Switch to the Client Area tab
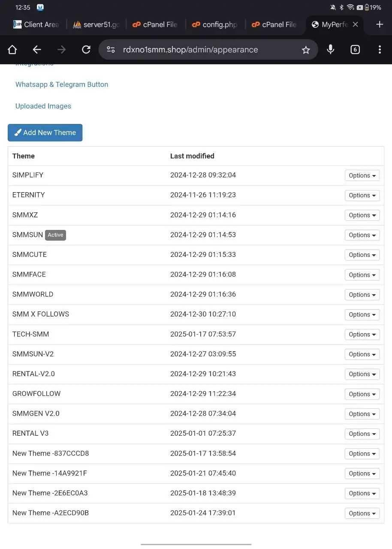Viewport: 392px width, 549px height. pos(36,24)
